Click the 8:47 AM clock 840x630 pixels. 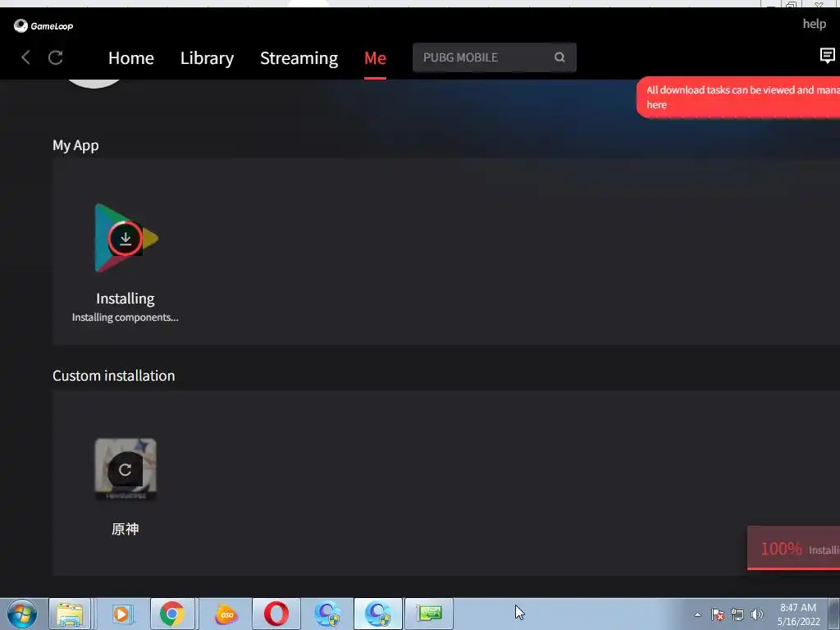coord(798,608)
